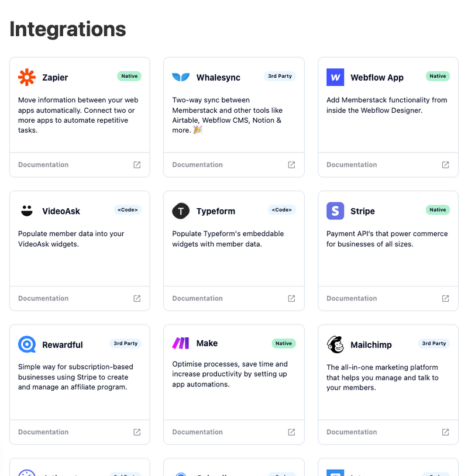Click the Native badge on Make card
This screenshot has height=476, width=468.
284,343
